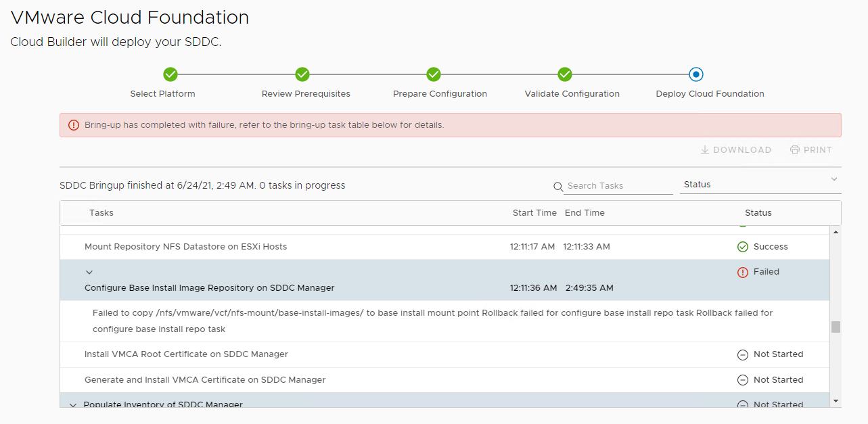Click the DOWNLOAD button
This screenshot has height=424, width=868.
[735, 150]
